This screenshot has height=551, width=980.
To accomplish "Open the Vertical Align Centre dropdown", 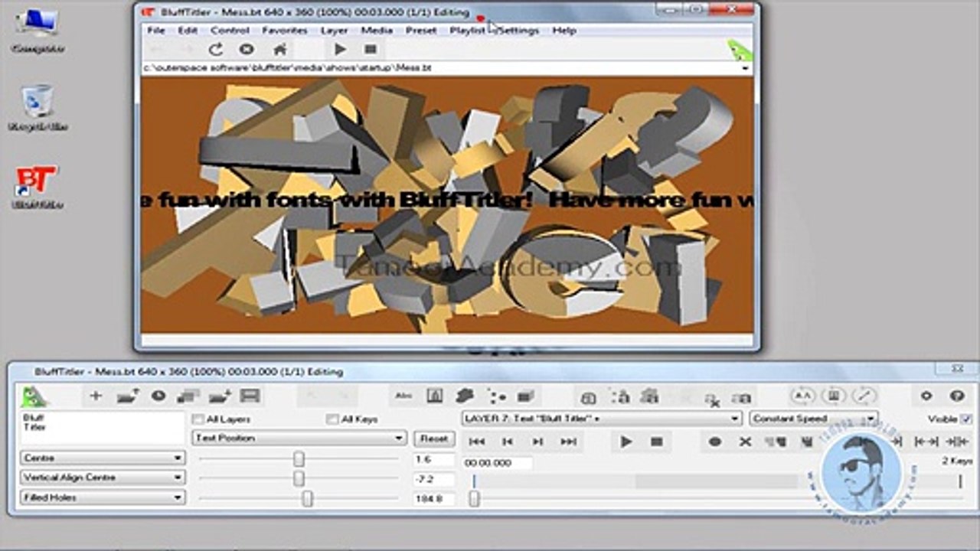I will (x=103, y=478).
